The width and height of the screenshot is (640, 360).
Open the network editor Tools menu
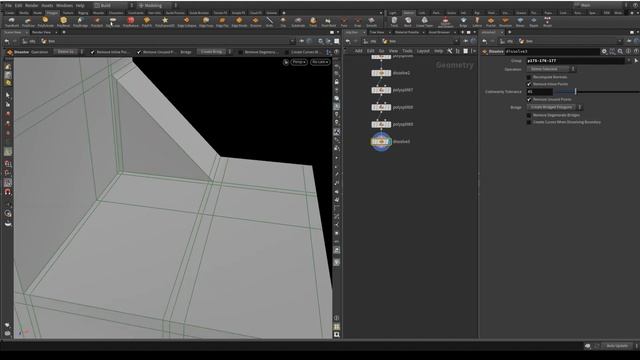(407, 51)
